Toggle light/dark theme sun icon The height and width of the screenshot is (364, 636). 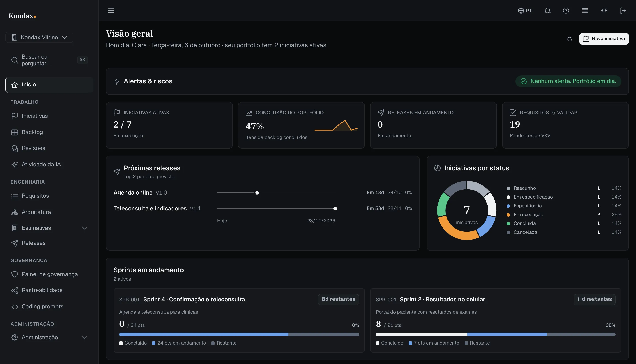604,11
